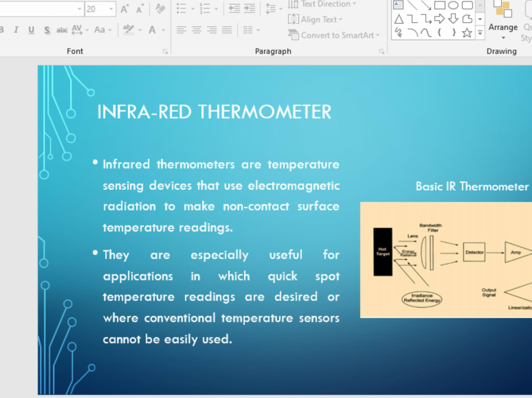The image size is (532, 398).
Task: Justify the paragraph text
Action: (x=227, y=30)
